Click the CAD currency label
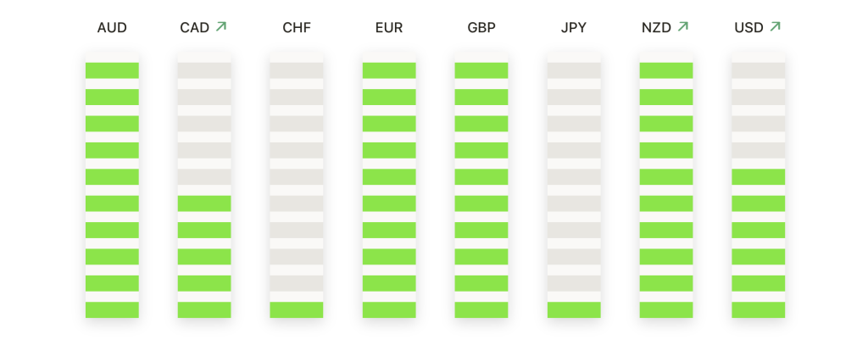This screenshot has width=868, height=345. [x=194, y=28]
